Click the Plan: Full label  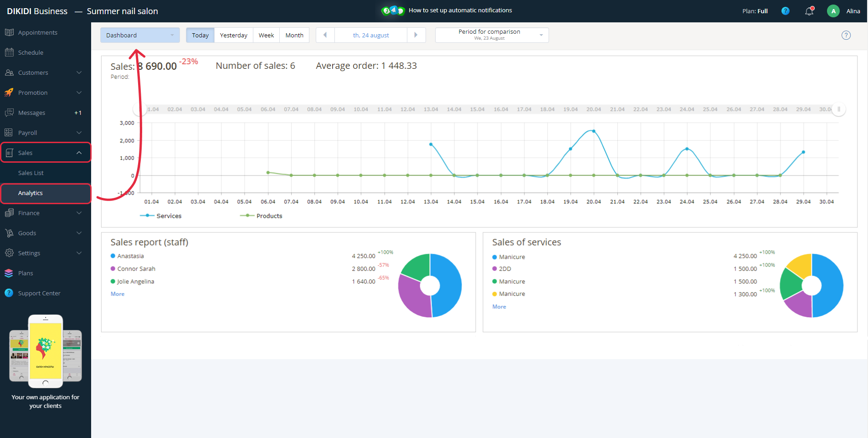[x=755, y=11]
